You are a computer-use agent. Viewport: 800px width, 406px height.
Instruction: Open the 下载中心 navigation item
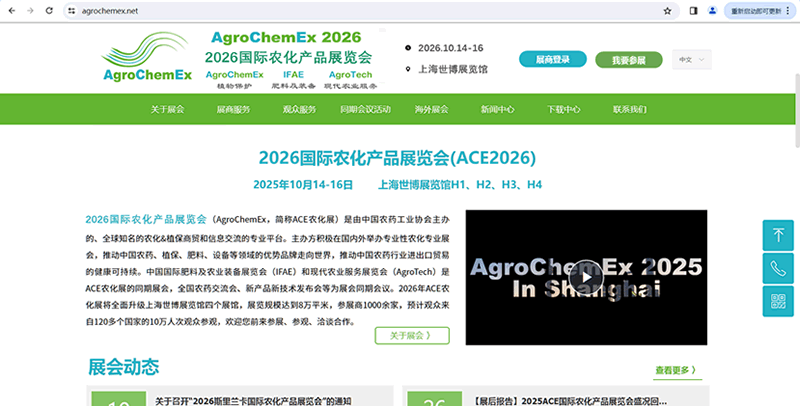tap(563, 109)
